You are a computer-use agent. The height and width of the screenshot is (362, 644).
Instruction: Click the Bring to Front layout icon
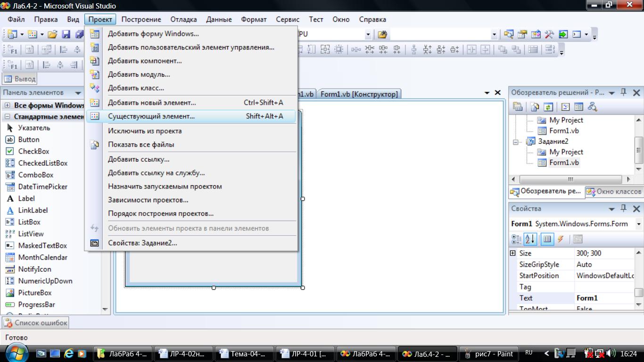tap(503, 49)
